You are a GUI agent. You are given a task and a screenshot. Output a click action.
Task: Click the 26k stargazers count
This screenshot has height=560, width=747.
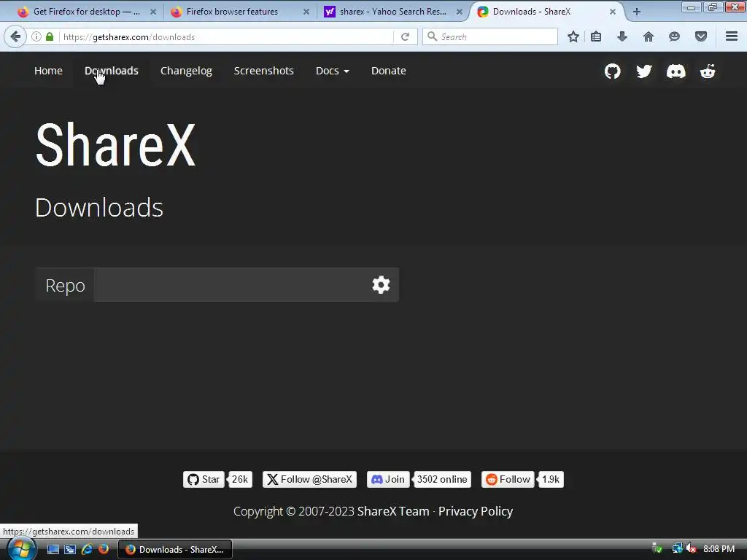point(240,479)
